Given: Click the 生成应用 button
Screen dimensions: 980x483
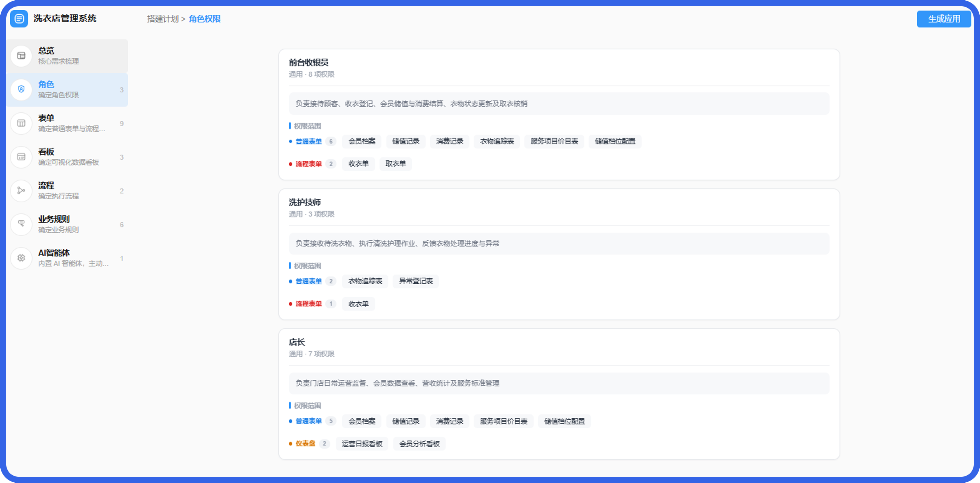Looking at the screenshot, I should 944,19.
